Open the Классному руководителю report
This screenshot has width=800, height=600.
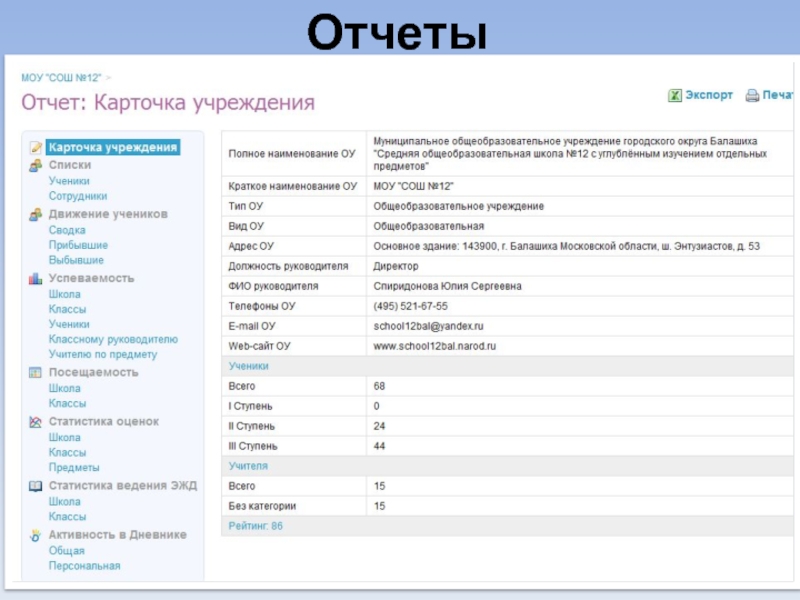click(112, 339)
